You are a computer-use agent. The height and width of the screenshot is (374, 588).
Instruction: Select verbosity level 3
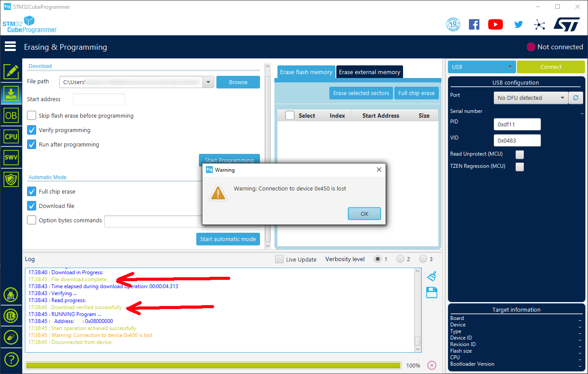tap(423, 259)
